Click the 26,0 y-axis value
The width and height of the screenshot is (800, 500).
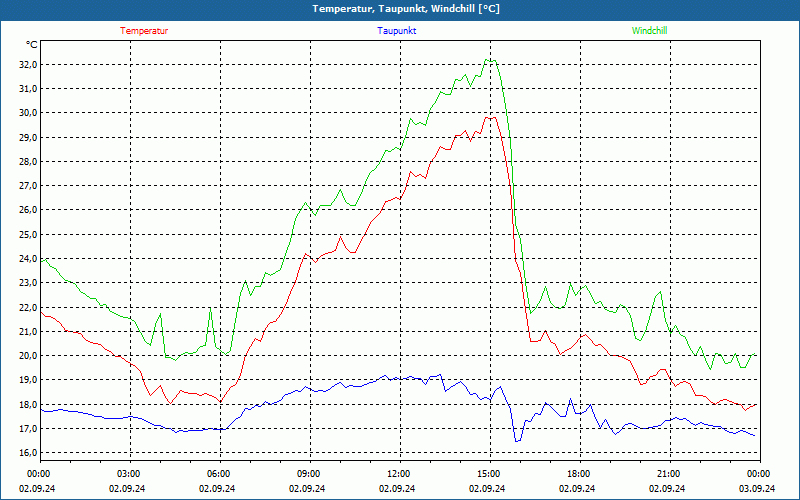[29, 210]
